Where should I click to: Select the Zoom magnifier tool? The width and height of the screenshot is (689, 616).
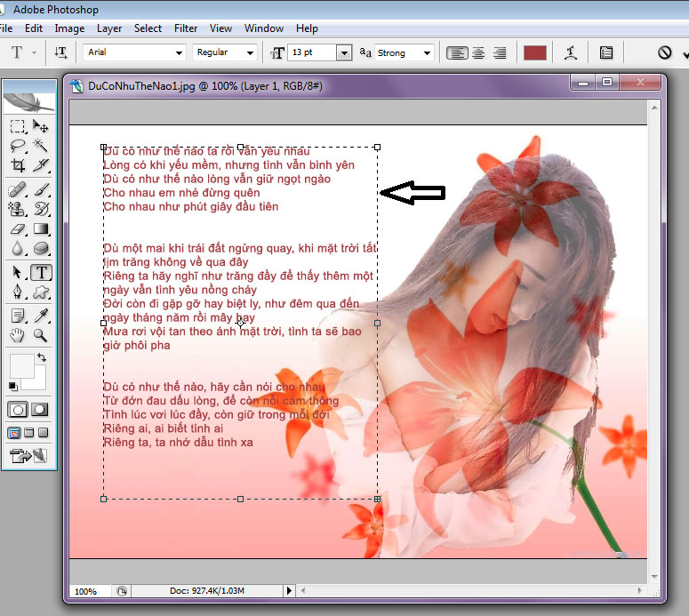coord(41,335)
